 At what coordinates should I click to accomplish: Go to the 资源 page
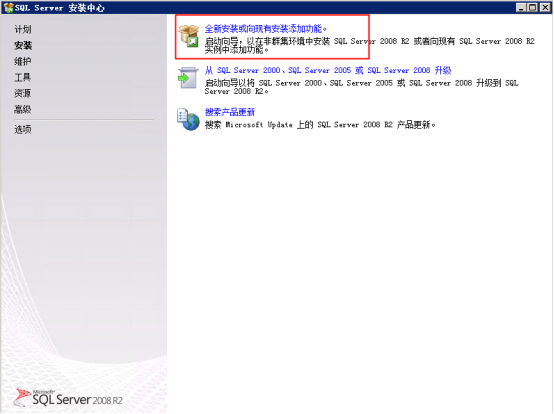(x=23, y=93)
